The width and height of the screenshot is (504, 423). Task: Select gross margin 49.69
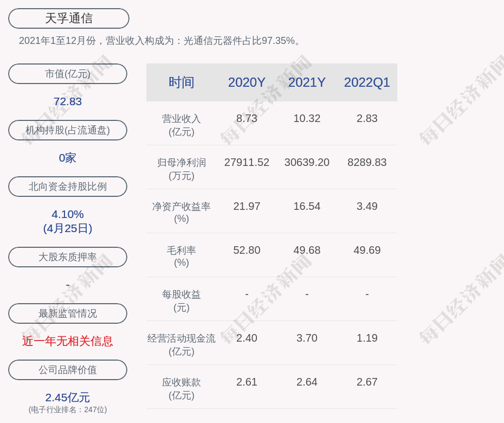pyautogui.click(x=367, y=250)
